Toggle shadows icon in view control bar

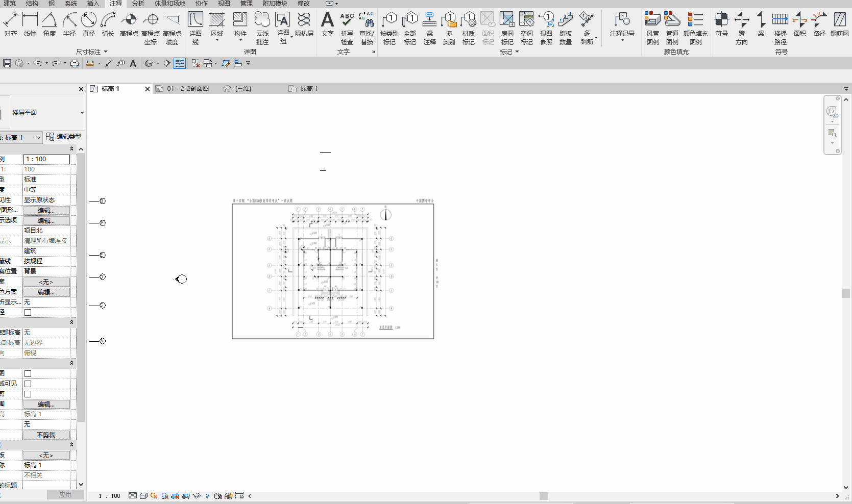coord(165,496)
